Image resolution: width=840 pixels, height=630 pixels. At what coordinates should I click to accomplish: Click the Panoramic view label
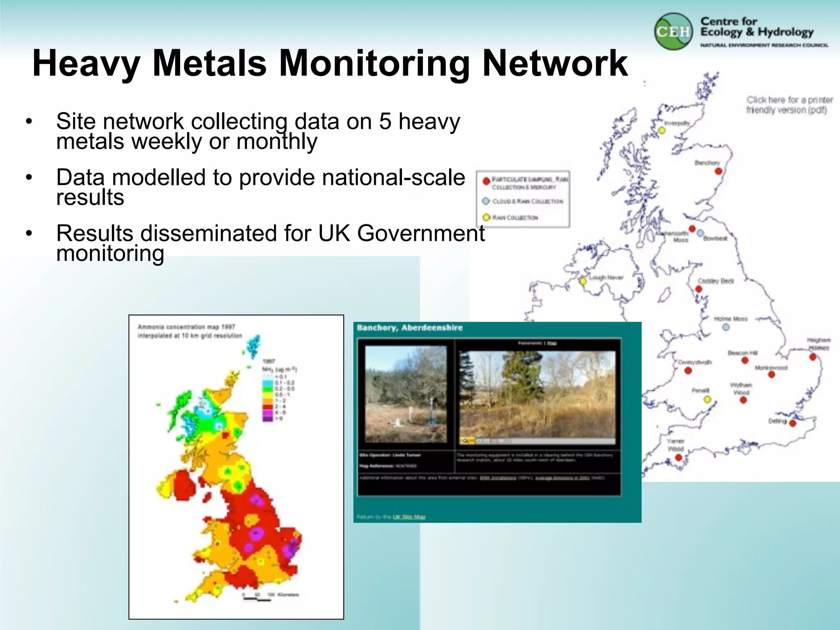coord(531,343)
